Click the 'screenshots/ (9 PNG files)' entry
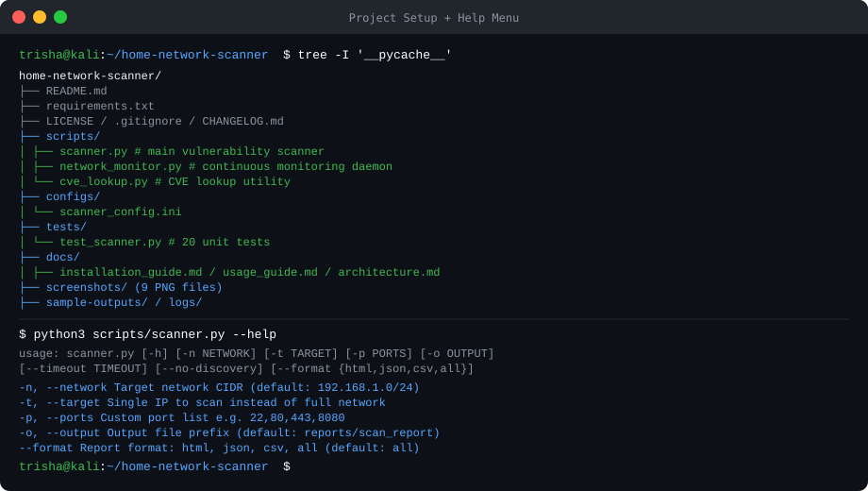This screenshot has height=491, width=868. 134,287
